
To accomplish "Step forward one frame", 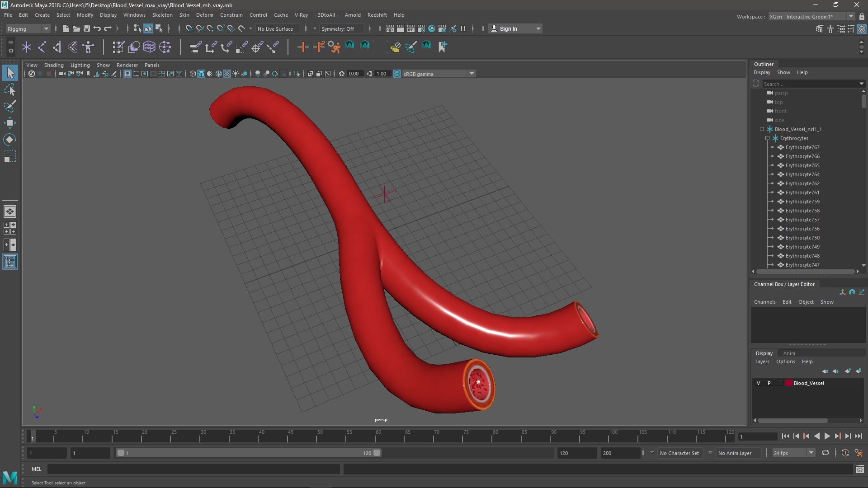I will (x=848, y=436).
